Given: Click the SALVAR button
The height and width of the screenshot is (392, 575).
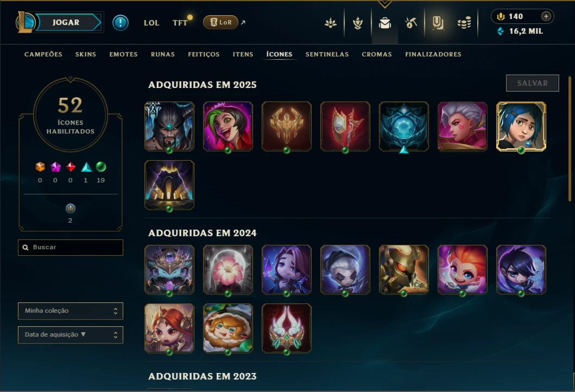Looking at the screenshot, I should (533, 83).
